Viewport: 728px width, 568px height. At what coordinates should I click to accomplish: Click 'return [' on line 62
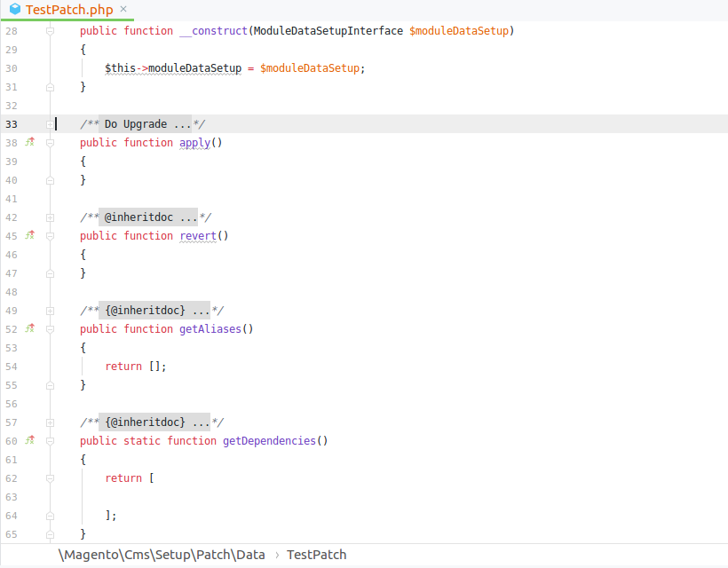coord(130,478)
